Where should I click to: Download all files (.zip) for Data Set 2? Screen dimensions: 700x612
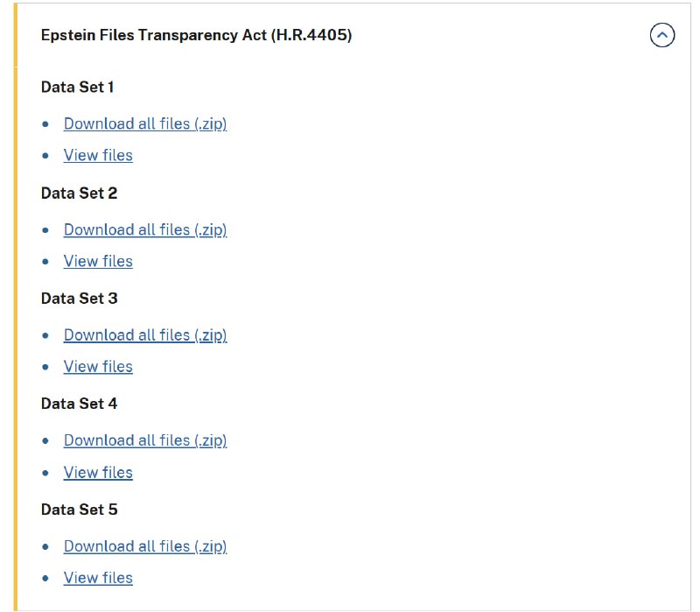(x=145, y=229)
